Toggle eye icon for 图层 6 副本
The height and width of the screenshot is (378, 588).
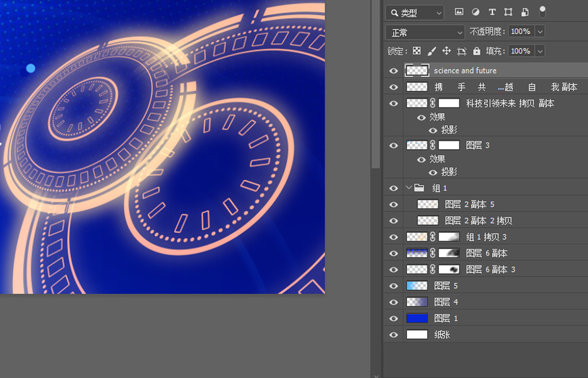(393, 253)
